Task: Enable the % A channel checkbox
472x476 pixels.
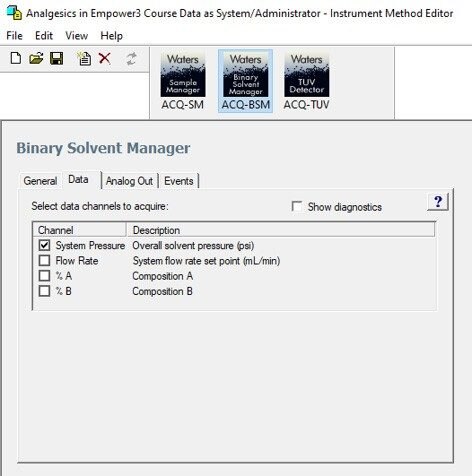Action: [44, 276]
